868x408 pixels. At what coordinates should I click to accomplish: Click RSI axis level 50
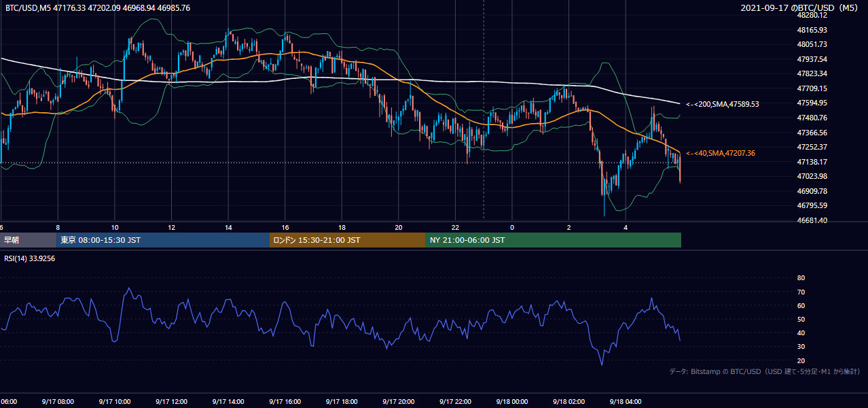pos(801,319)
